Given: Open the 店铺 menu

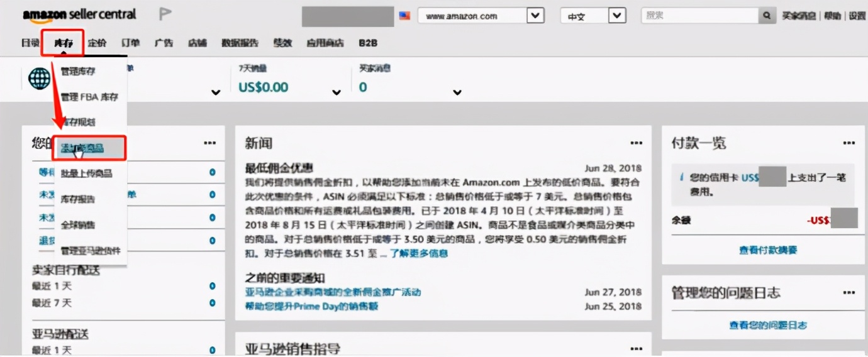Looking at the screenshot, I should (x=197, y=43).
